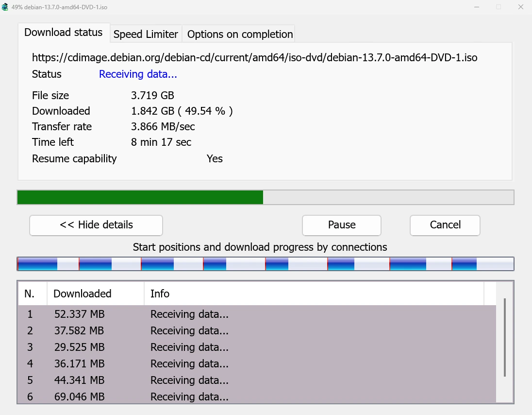Screen dimensions: 532x415
Task: Click the green overall progress bar
Action: (266, 197)
